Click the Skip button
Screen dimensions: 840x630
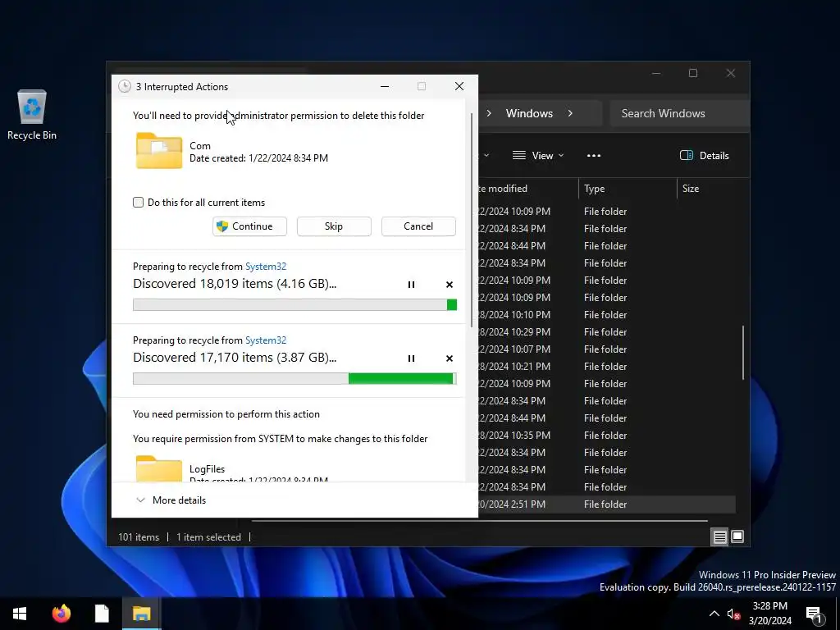click(334, 226)
